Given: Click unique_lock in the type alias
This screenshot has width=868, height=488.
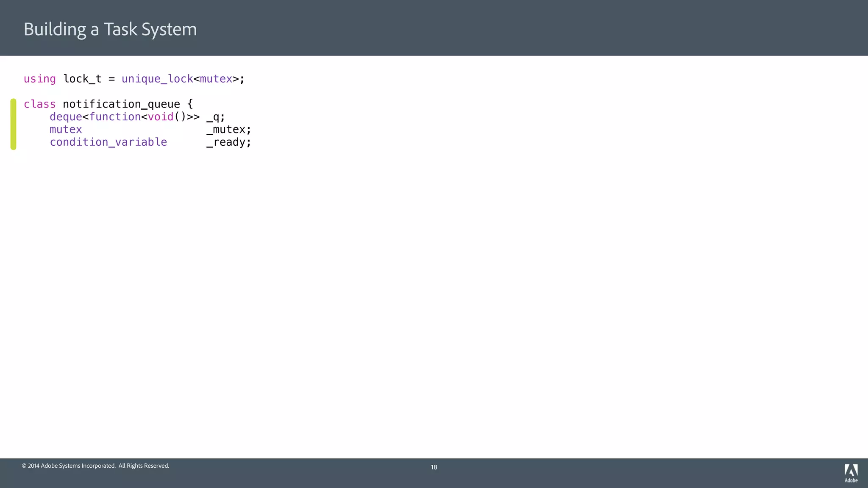Looking at the screenshot, I should (x=157, y=79).
